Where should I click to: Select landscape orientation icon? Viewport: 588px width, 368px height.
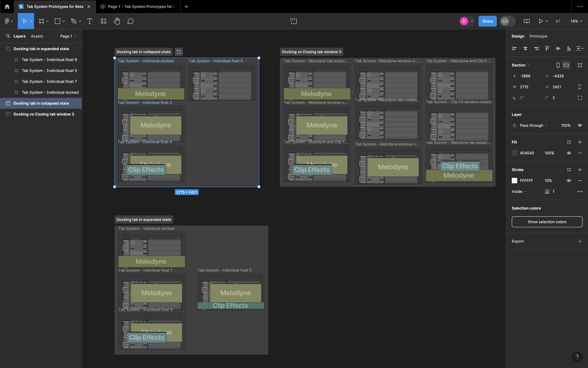tap(566, 65)
